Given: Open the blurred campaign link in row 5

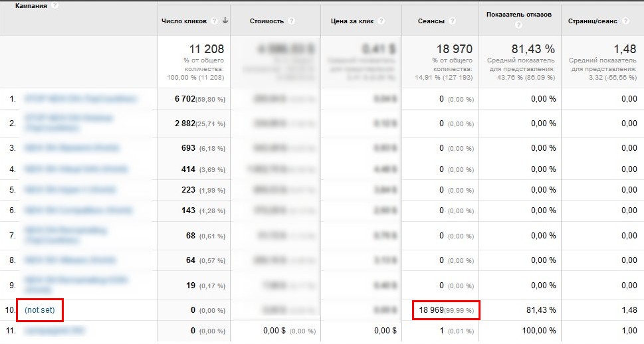Looking at the screenshot, I should click(70, 190).
